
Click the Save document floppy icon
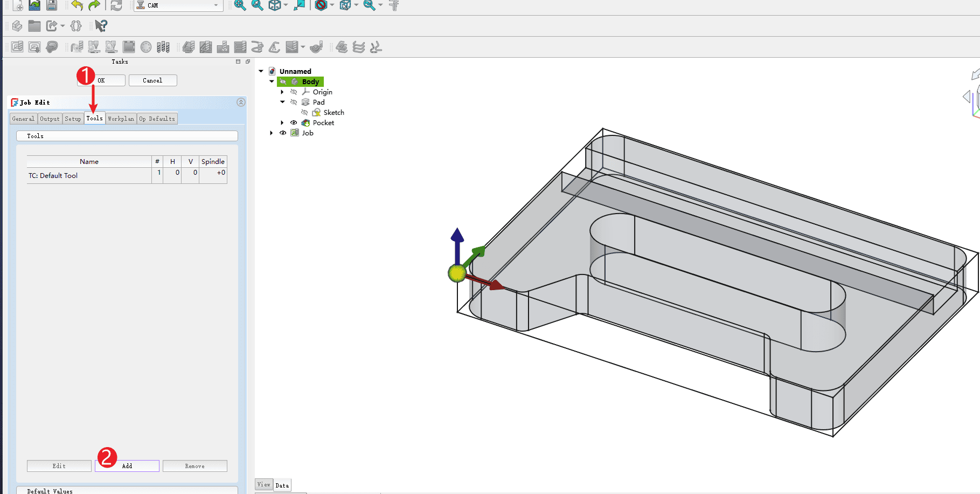[52, 5]
